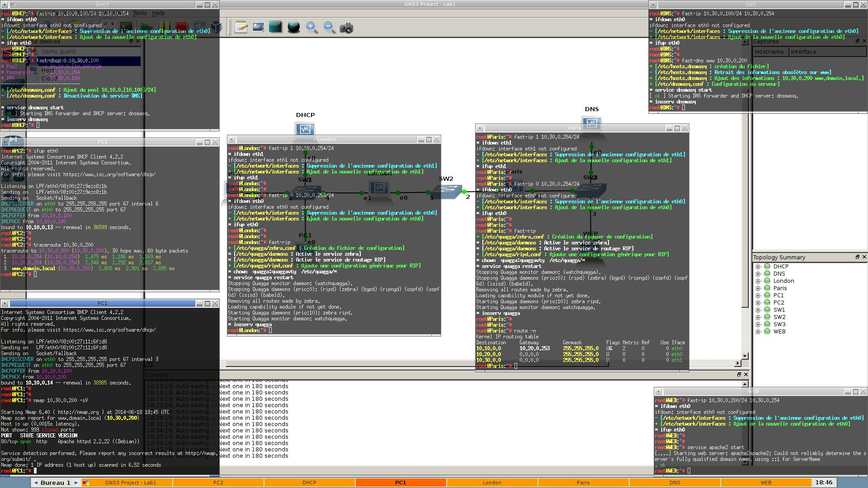Select the SW2 switch icon on the canvas

[x=447, y=191]
